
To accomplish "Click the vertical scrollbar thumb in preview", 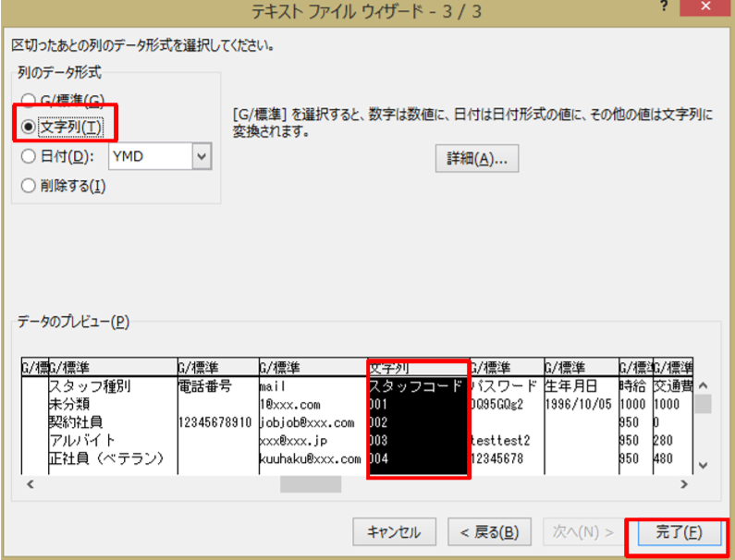I will [704, 404].
